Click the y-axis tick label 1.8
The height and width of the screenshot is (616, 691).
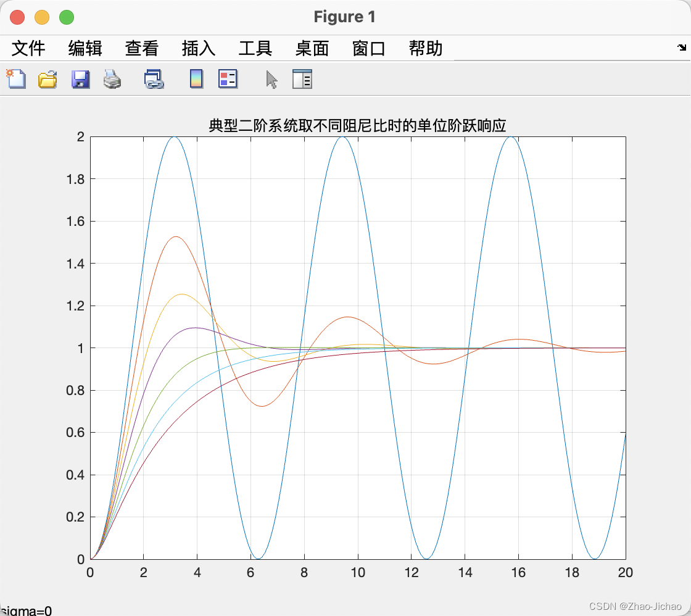coord(75,180)
